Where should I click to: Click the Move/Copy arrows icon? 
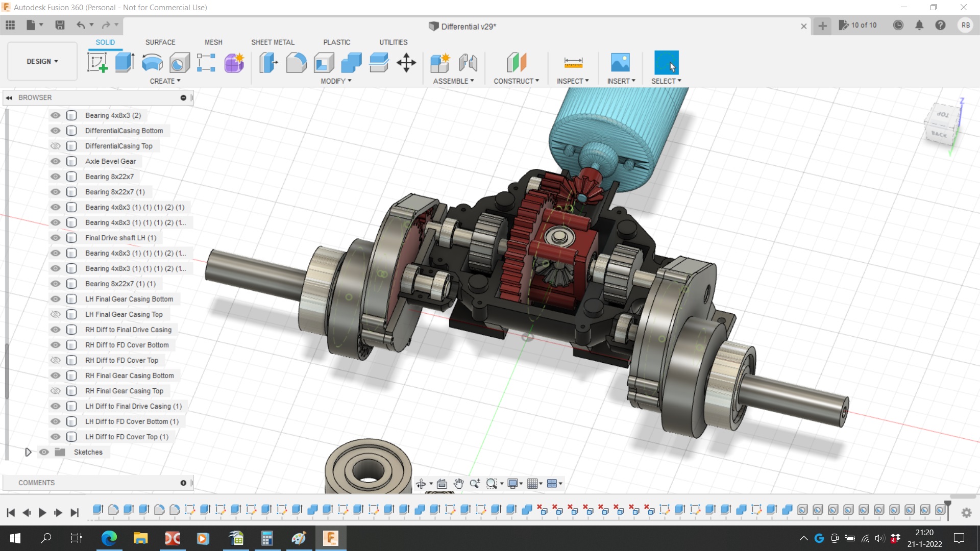click(406, 63)
